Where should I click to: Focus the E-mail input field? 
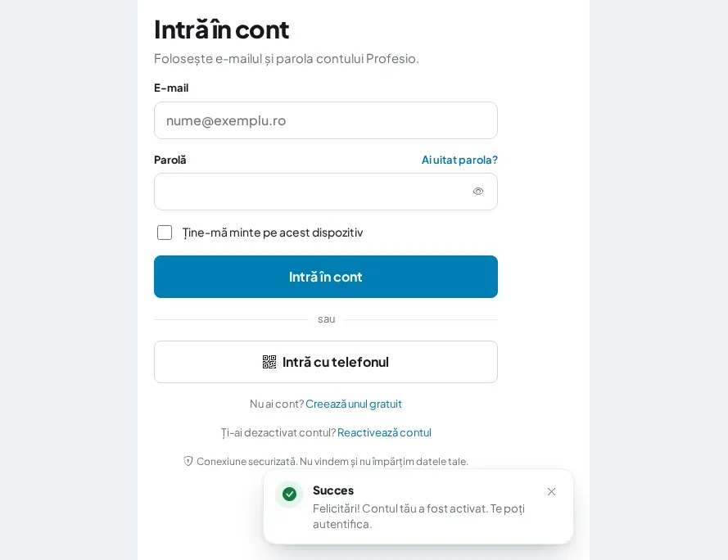(325, 120)
